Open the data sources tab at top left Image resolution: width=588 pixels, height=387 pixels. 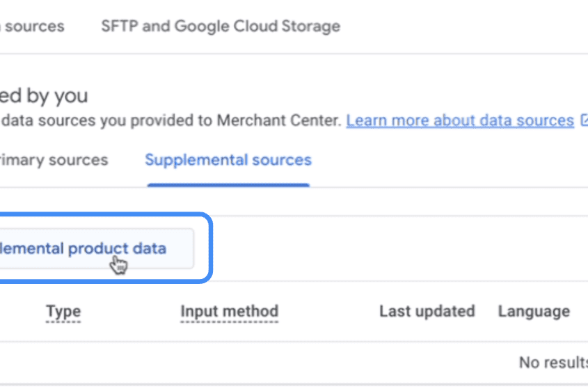(x=32, y=26)
